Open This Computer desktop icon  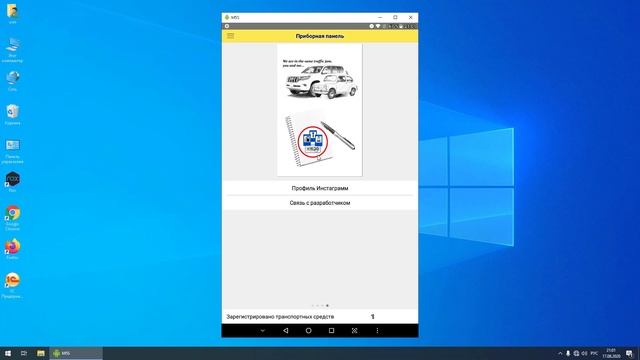click(x=13, y=50)
